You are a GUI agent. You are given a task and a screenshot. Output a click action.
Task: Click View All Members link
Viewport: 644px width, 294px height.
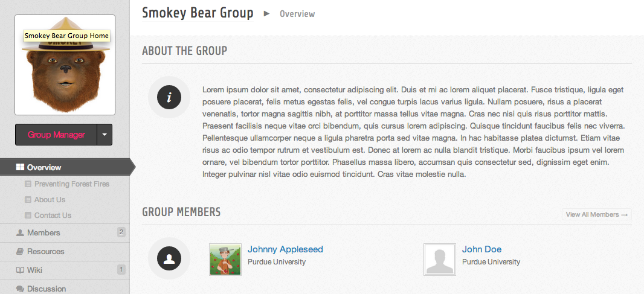point(596,214)
